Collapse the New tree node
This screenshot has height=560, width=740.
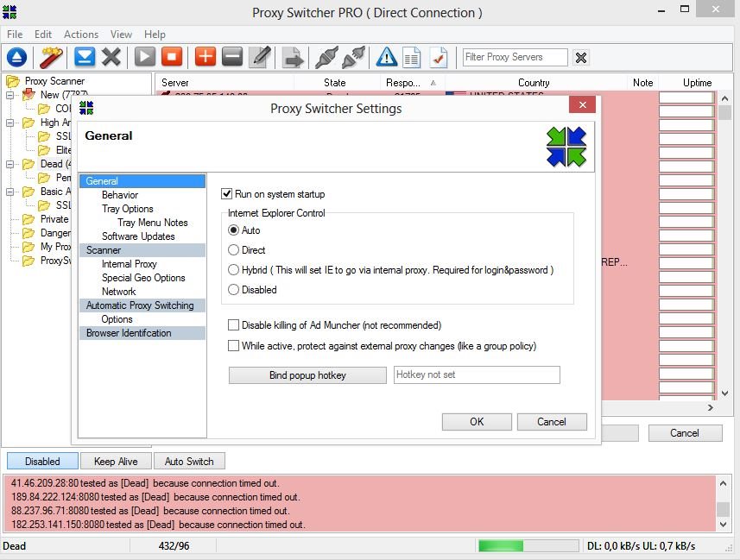pyautogui.click(x=9, y=95)
